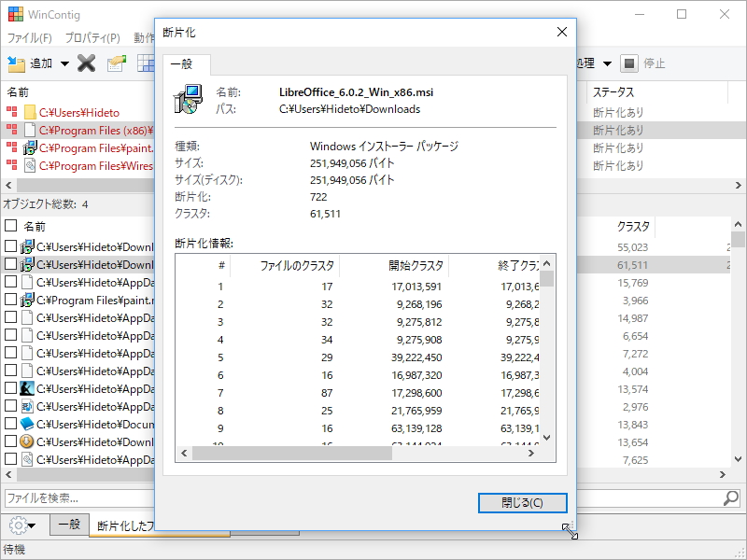Click the red fragmented marker beside C:¥Users¥Hideto
The height and width of the screenshot is (560, 747).
pos(12,112)
